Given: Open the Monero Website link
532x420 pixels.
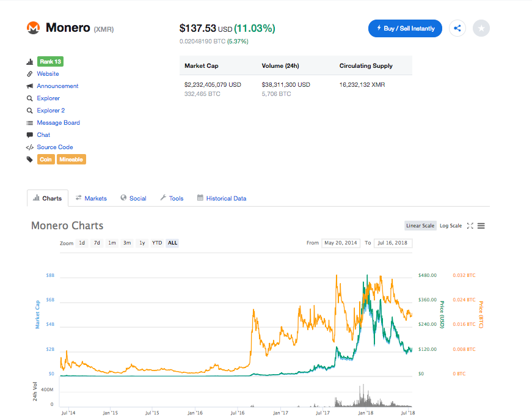Looking at the screenshot, I should tap(48, 74).
